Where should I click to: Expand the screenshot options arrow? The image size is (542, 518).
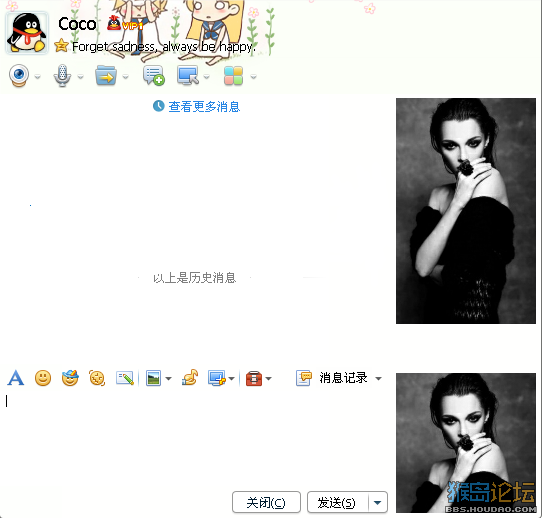click(x=232, y=379)
